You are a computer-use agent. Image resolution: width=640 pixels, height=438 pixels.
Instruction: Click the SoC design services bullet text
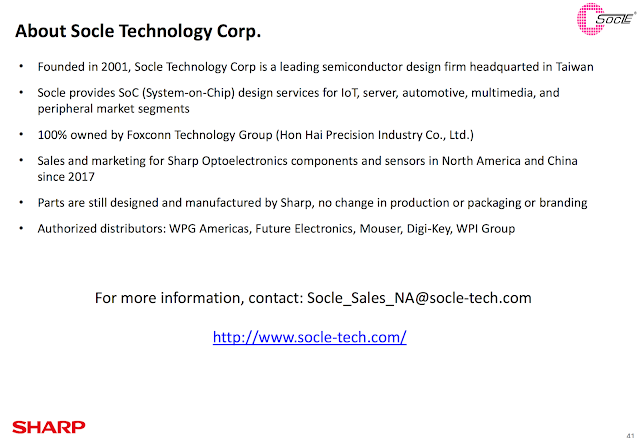coord(298,101)
